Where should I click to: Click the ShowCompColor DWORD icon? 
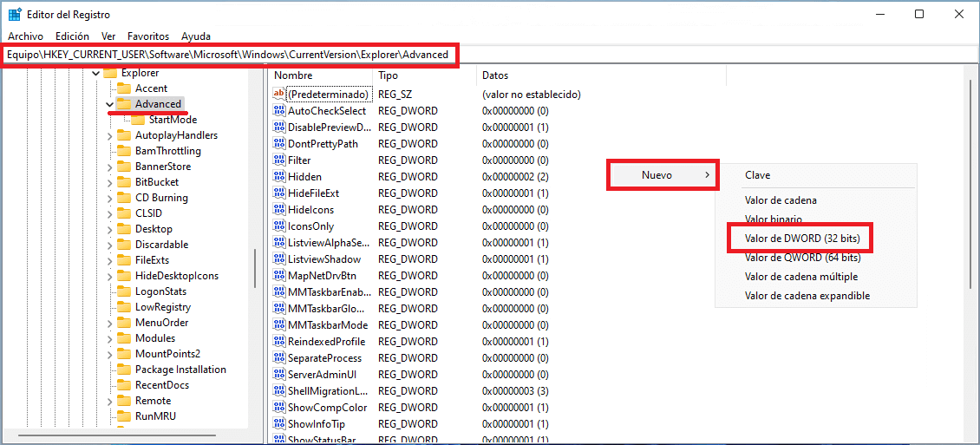click(278, 408)
